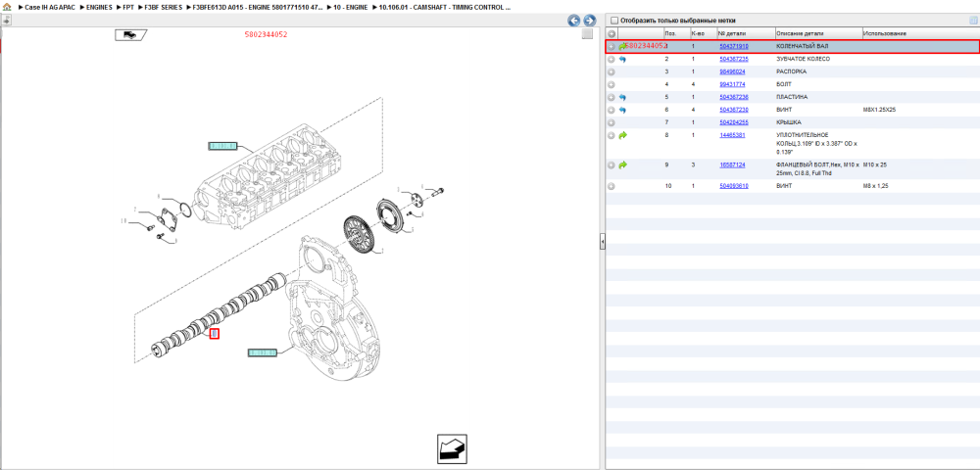980x470 pixels.
Task: Sort by the 'К-во' column header
Action: pos(703,33)
